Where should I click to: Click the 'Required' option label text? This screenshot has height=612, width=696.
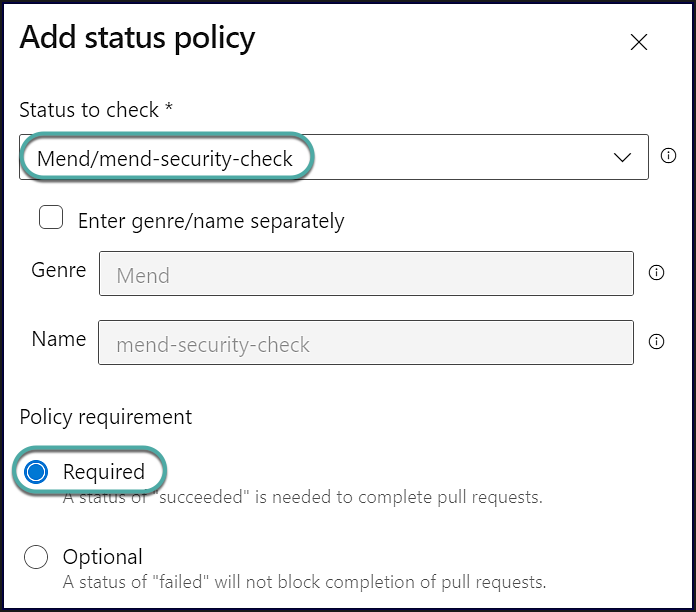[103, 472]
